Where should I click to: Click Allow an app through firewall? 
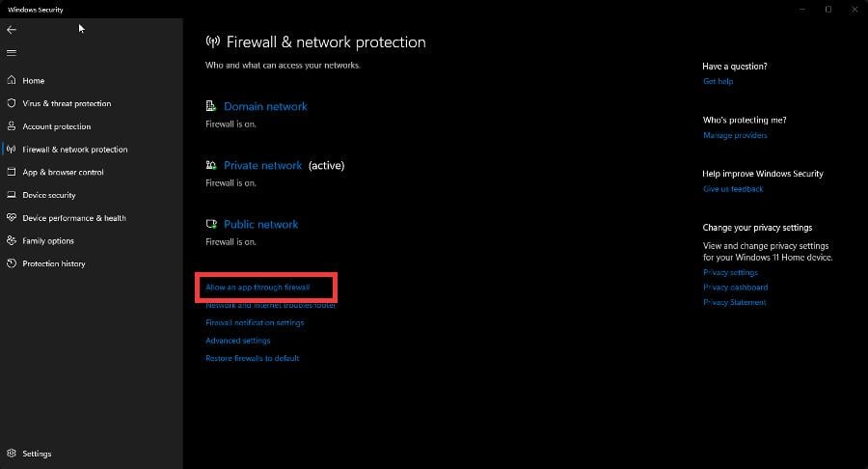pos(258,288)
